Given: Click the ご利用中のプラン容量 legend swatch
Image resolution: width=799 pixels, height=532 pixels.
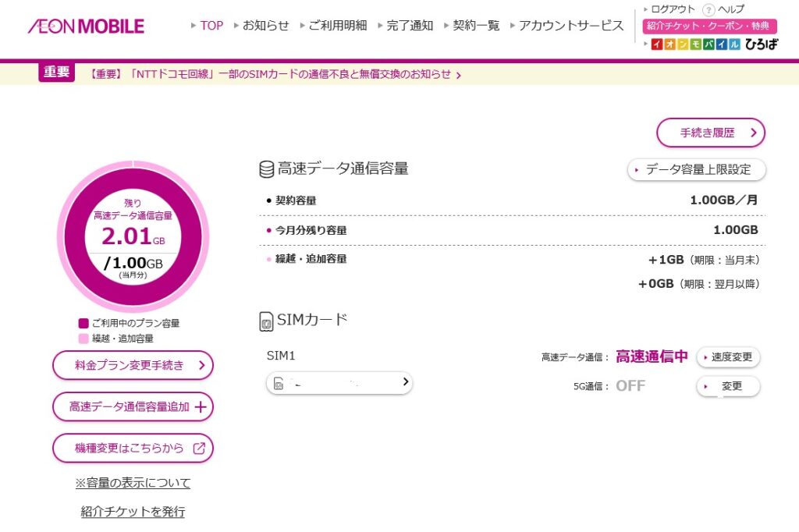Looking at the screenshot, I should point(83,323).
